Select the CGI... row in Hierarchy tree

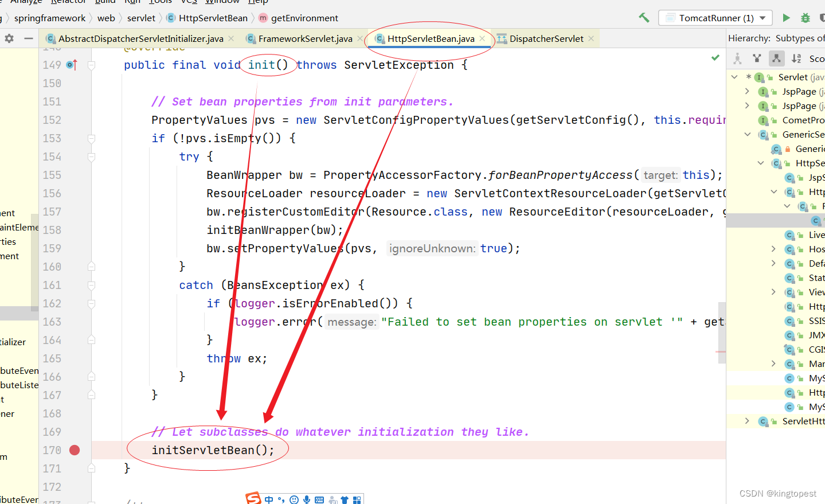click(x=776, y=349)
